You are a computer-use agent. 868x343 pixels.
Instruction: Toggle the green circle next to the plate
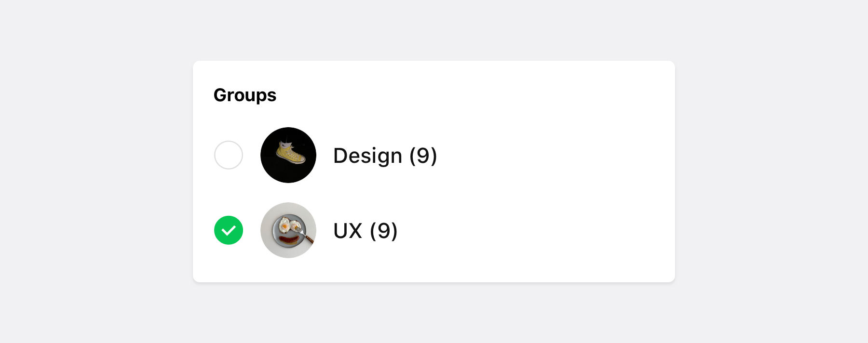[x=229, y=230]
